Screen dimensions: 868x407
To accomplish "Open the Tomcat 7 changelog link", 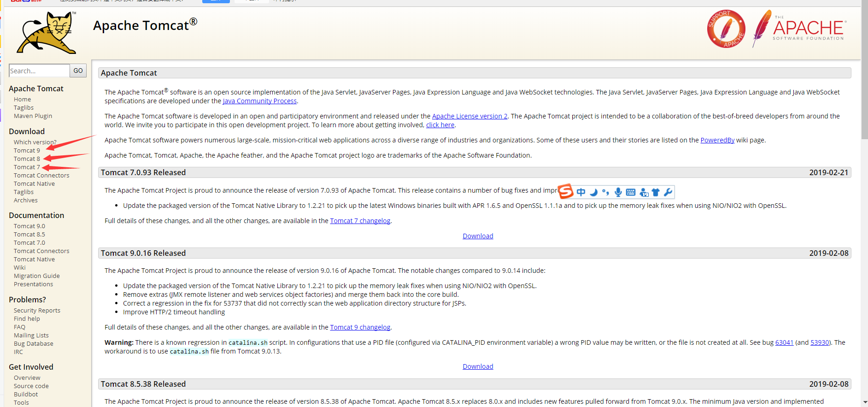I will 360,221.
